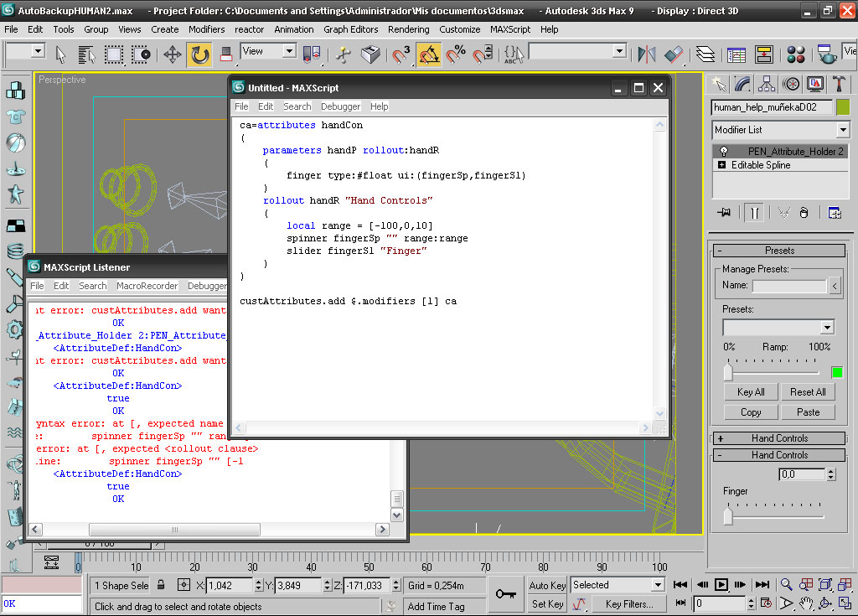Screen dimensions: 858x616
Task: Play the animation
Action: click(721, 585)
